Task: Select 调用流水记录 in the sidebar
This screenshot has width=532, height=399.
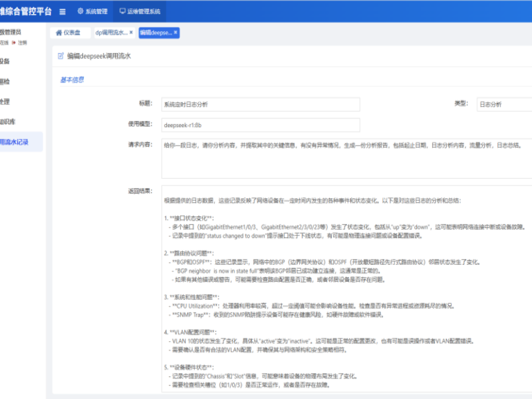Action: (x=13, y=142)
